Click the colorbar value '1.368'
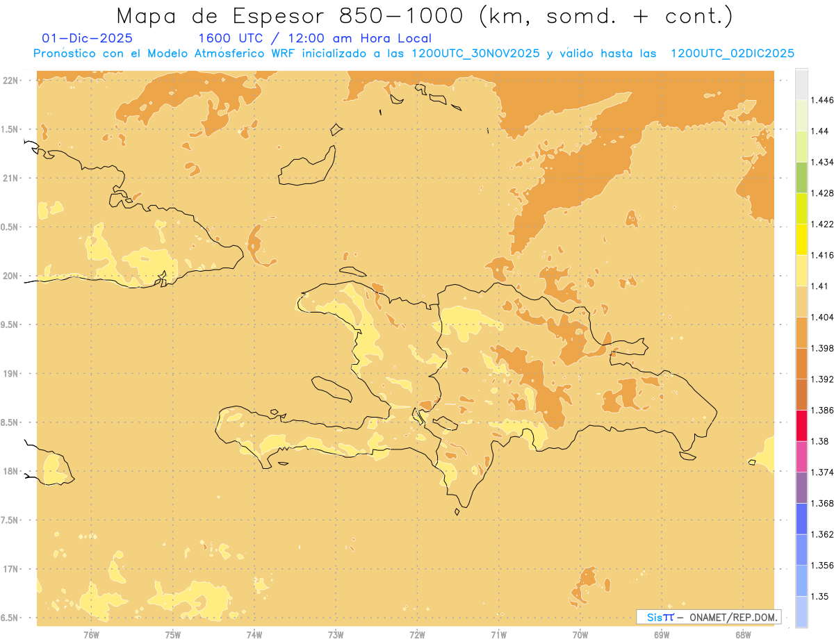834x644 pixels. pos(823,503)
